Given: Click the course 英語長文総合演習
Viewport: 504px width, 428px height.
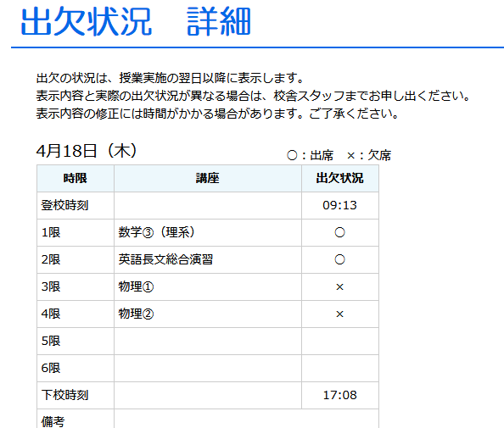Looking at the screenshot, I should [x=165, y=259].
